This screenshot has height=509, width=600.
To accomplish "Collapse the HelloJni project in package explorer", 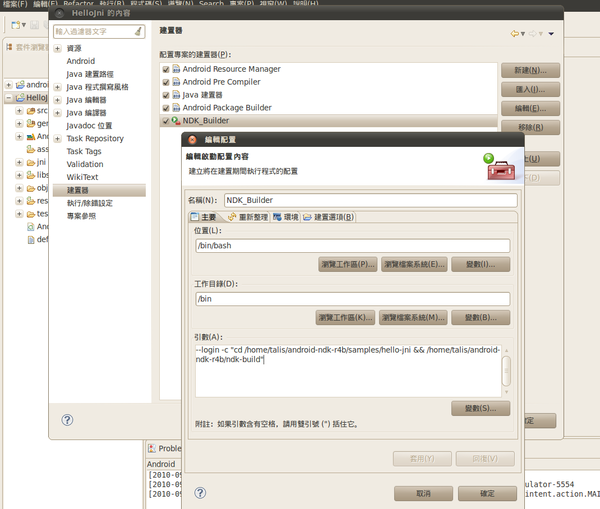I will point(9,98).
